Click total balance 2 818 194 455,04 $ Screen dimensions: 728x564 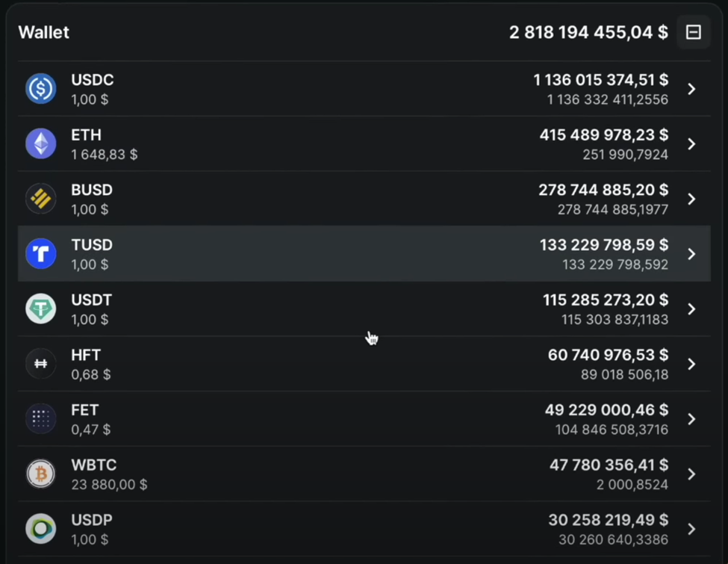(x=588, y=32)
